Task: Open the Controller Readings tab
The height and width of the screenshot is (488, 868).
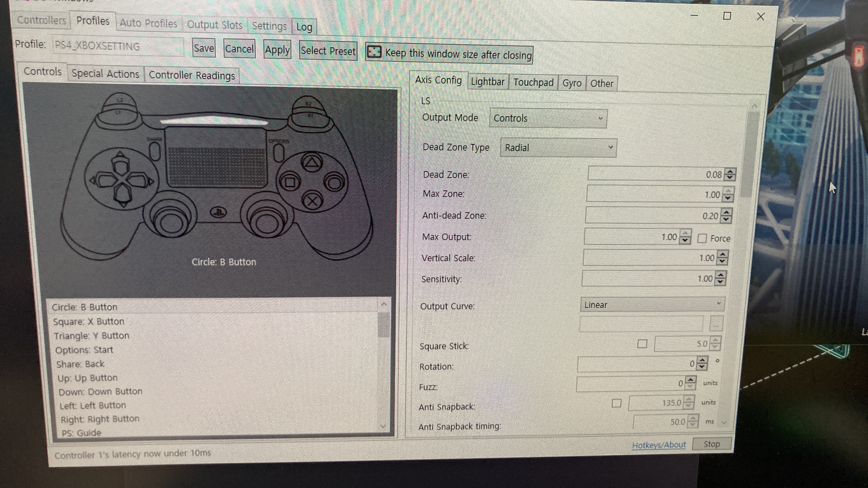Action: pyautogui.click(x=192, y=75)
